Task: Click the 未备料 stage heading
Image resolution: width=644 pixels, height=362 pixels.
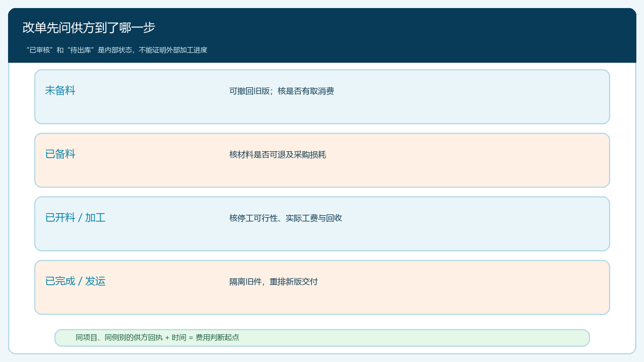Action: (60, 90)
